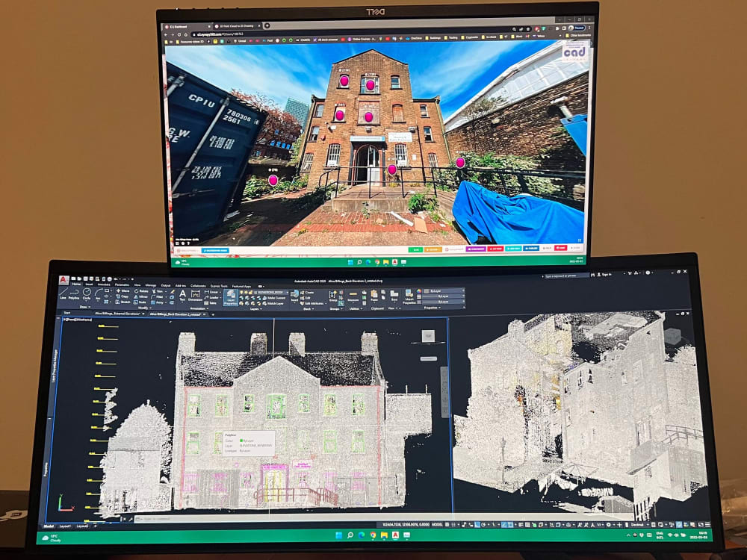Viewport: 747px width, 560px height.
Task: Open the Decimal units dropdown in status bar
Action: tap(639, 524)
